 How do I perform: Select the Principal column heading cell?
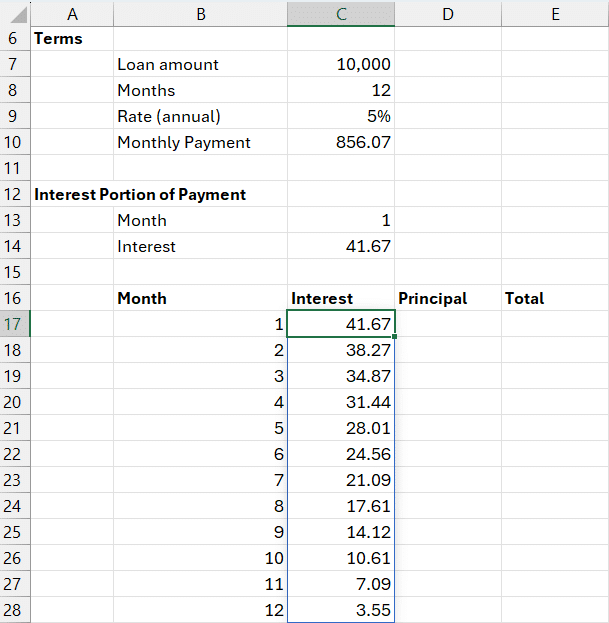pos(447,298)
